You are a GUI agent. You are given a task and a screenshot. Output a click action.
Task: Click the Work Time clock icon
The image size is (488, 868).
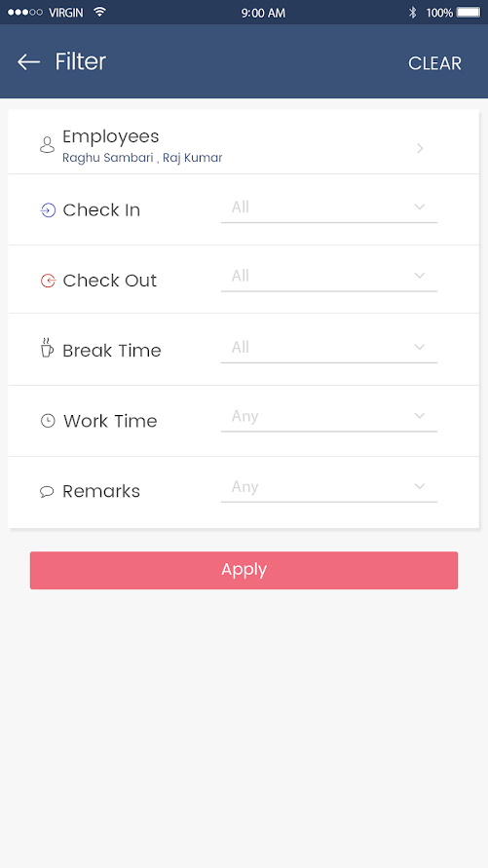click(48, 421)
